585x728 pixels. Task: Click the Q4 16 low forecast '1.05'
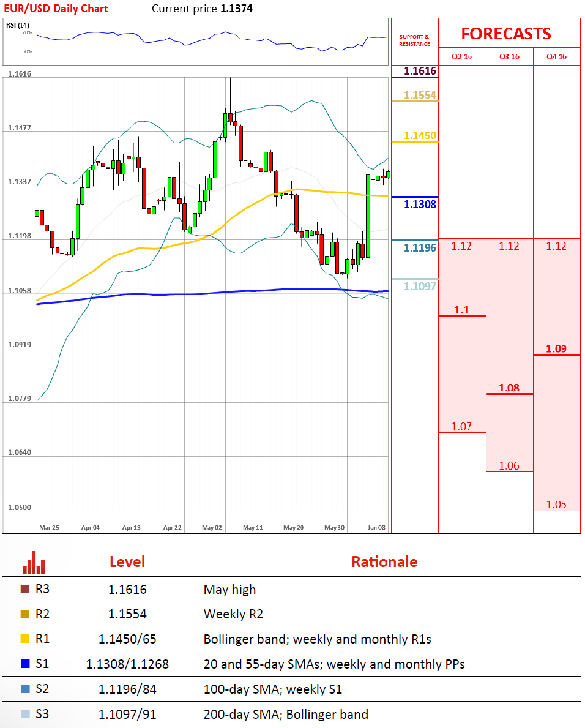[x=556, y=505]
